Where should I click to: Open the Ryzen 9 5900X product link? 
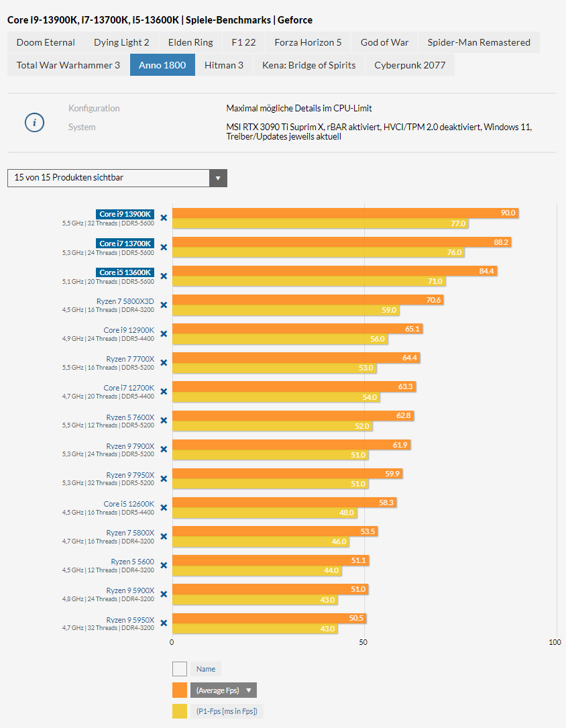pos(130,590)
